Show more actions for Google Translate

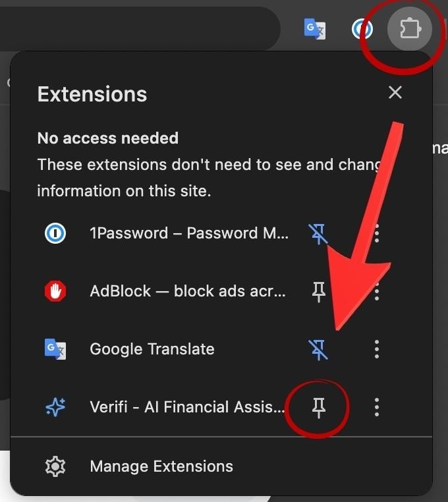377,349
